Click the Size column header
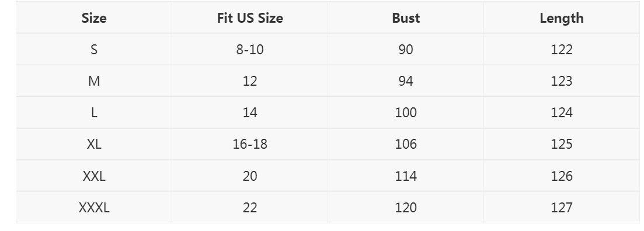The image size is (644, 231). [93, 18]
